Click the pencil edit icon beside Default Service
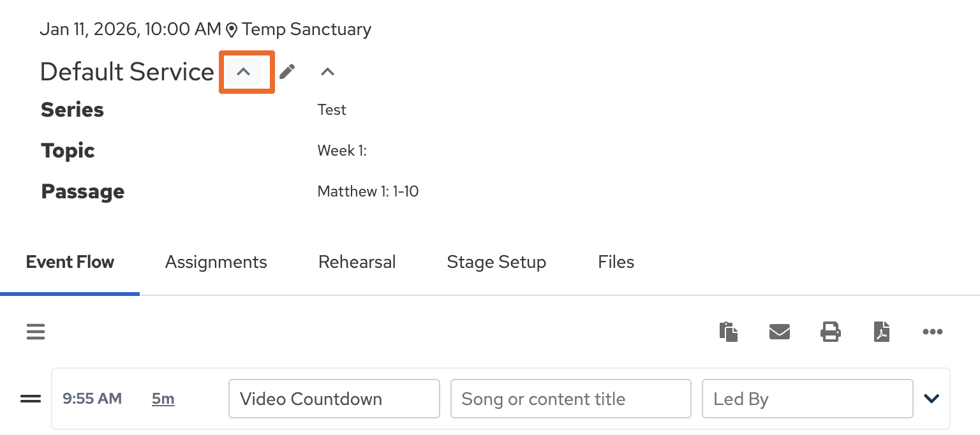980x435 pixels. pos(287,71)
